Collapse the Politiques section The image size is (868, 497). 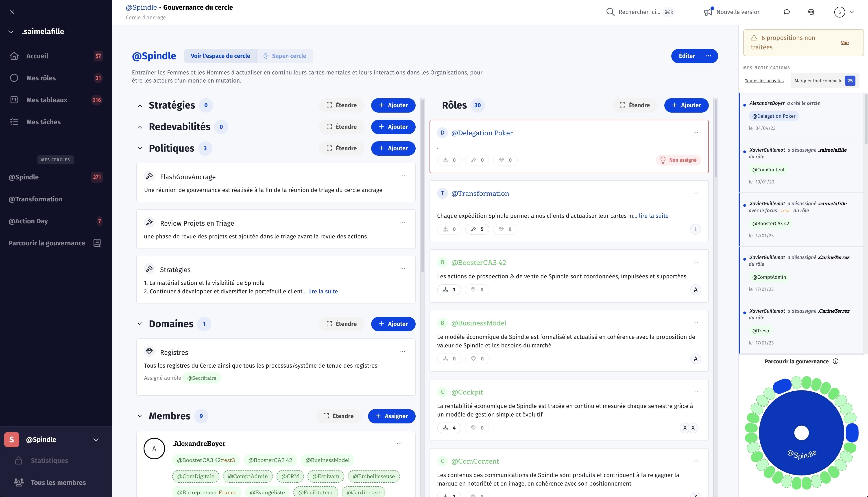point(140,148)
